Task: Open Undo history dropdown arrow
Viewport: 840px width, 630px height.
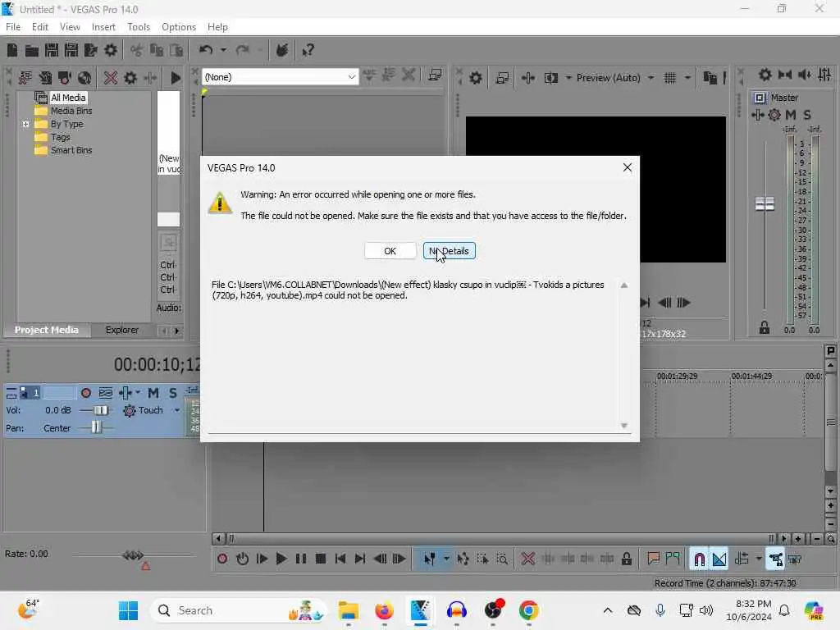Action: 223,50
